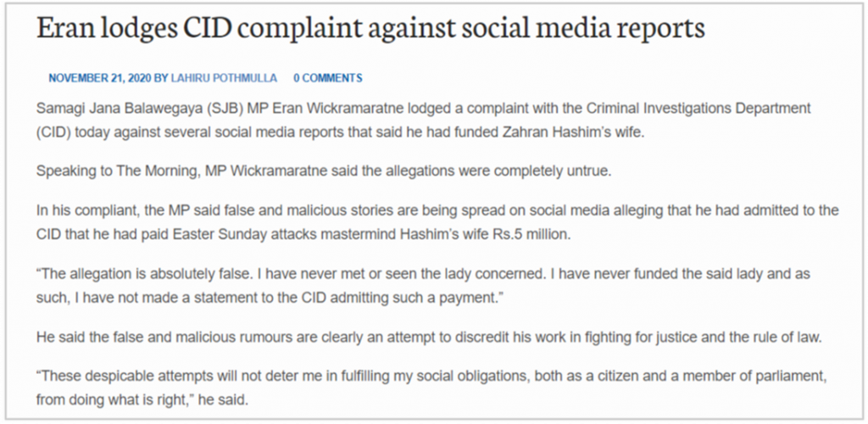868x424 pixels.
Task: Click the November 21, 2020 date
Action: pos(100,79)
